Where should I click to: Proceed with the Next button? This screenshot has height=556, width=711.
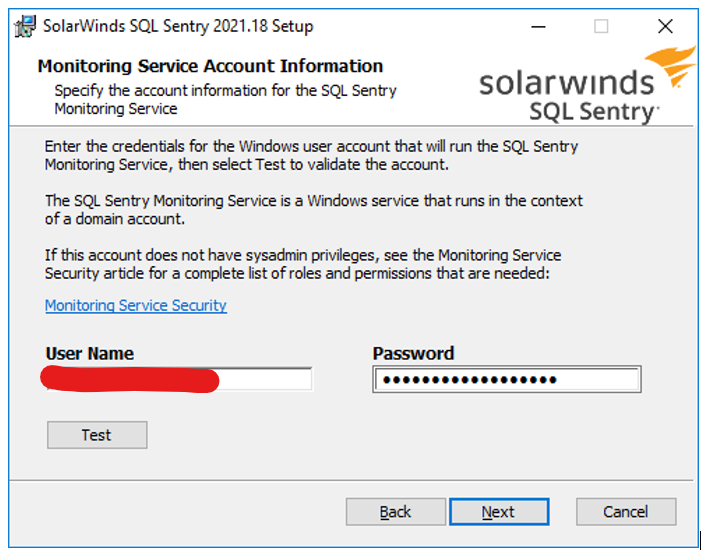(x=498, y=512)
